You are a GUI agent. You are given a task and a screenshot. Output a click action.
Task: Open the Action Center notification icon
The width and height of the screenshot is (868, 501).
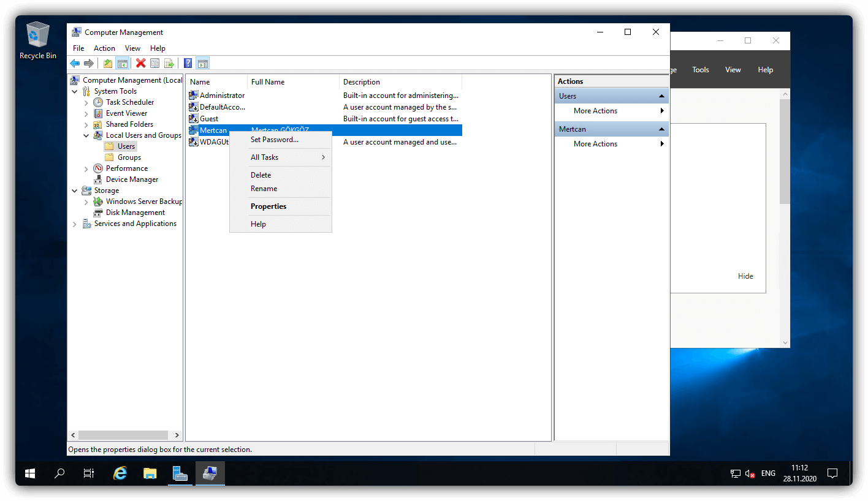(832, 473)
